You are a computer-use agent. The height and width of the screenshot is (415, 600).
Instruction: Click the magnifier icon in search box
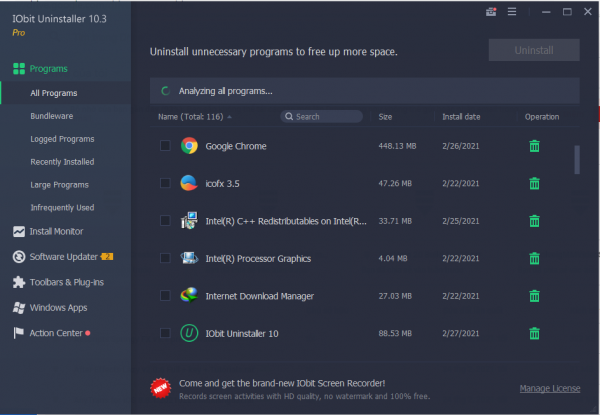[x=289, y=117]
